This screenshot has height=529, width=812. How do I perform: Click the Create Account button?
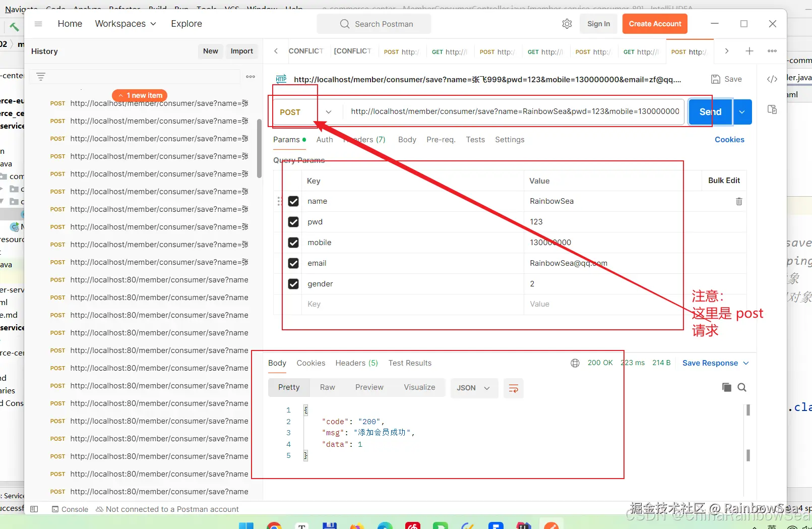tap(655, 24)
